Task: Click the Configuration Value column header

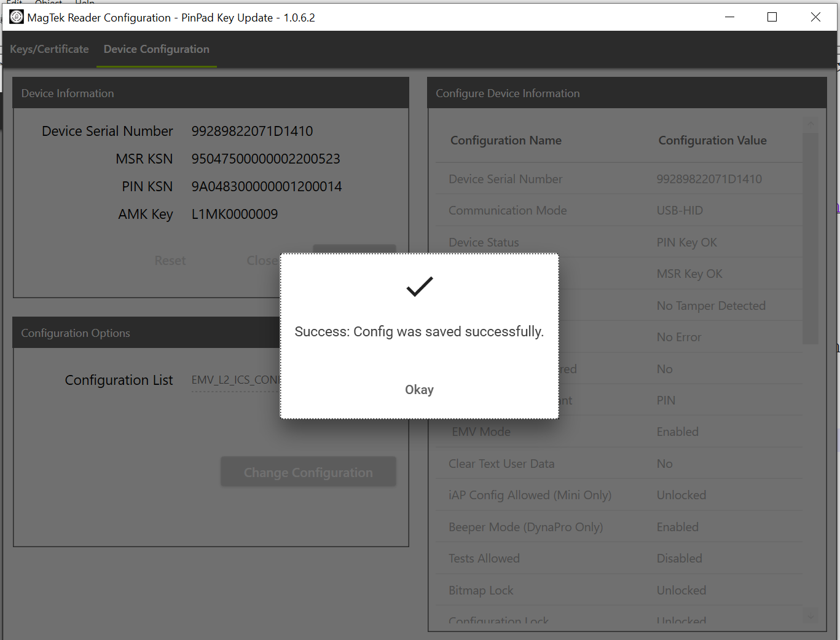Action: [712, 140]
